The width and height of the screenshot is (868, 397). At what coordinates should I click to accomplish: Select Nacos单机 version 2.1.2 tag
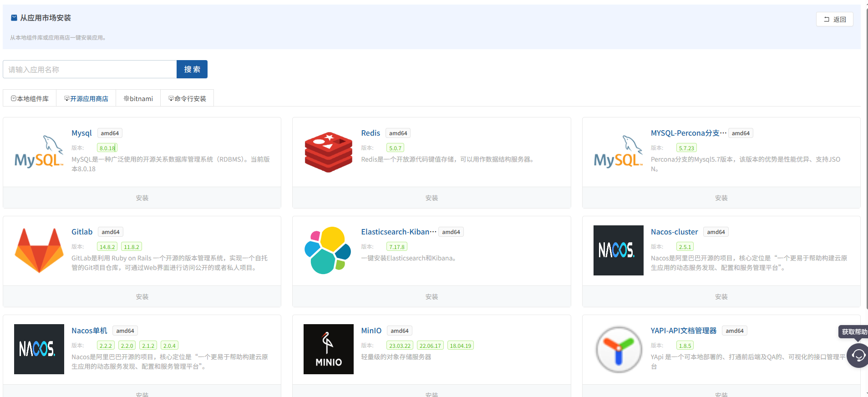[x=148, y=346]
